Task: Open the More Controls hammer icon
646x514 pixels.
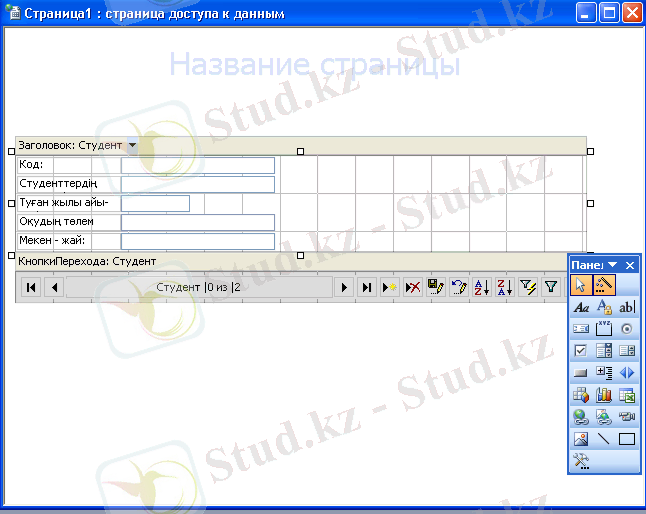Action: click(581, 460)
